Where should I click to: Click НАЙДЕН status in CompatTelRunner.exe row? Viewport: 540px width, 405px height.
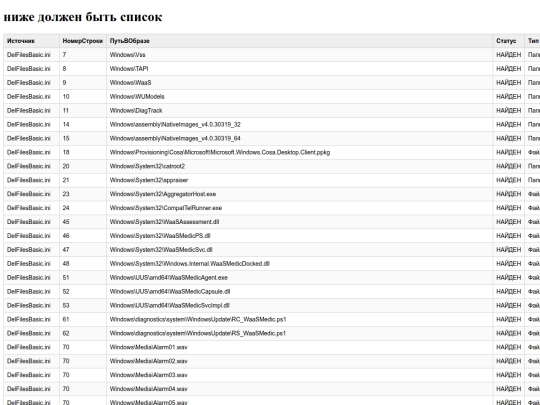(509, 208)
